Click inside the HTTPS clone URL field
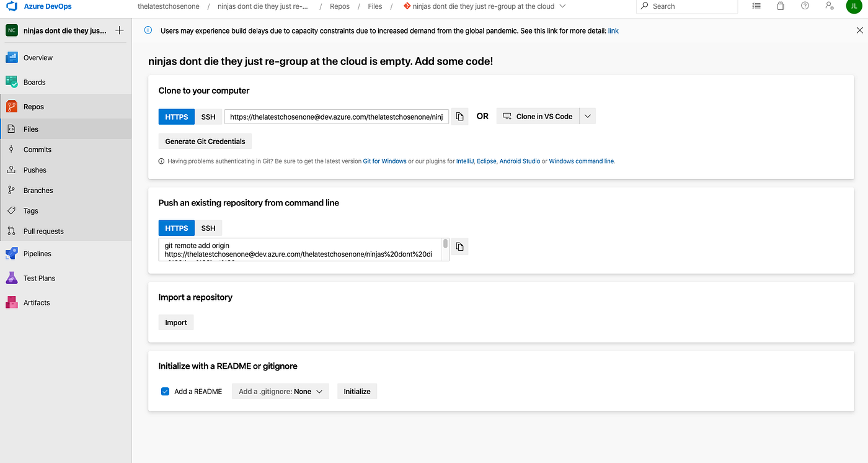This screenshot has height=463, width=868. coord(336,116)
